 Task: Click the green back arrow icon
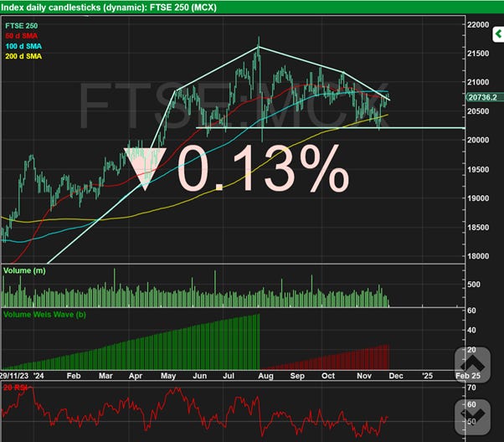click(x=498, y=34)
